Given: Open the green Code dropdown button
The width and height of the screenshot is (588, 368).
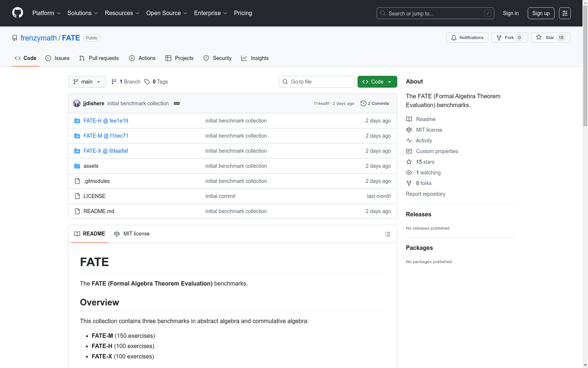Looking at the screenshot, I should pos(377,82).
